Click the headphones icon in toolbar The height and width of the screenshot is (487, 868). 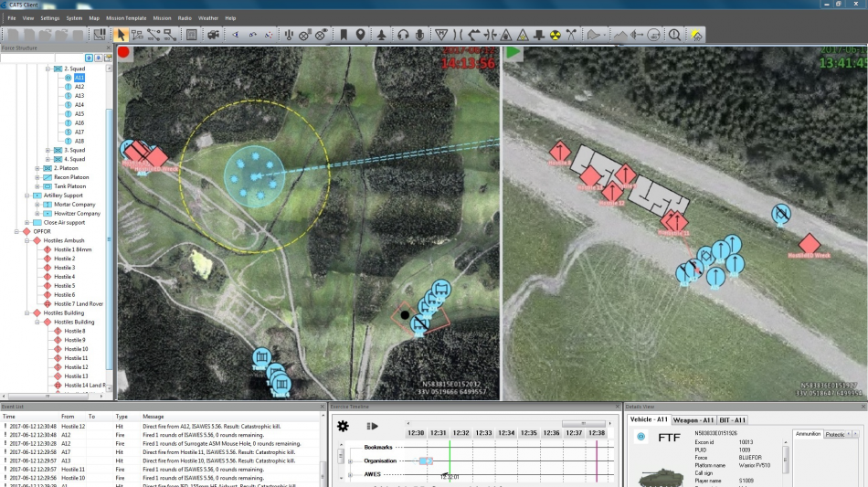tap(402, 35)
